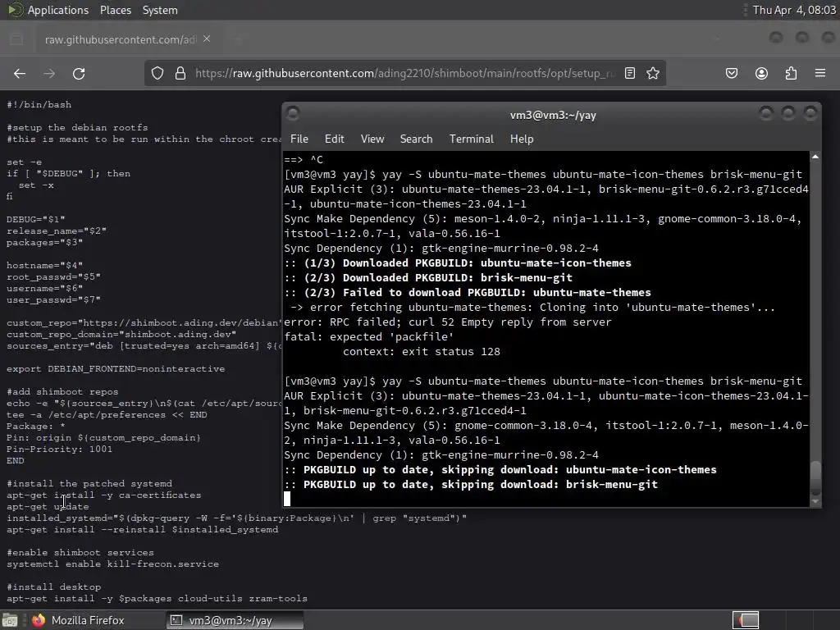Show site security padlock info
This screenshot has height=630, width=840.
(180, 73)
